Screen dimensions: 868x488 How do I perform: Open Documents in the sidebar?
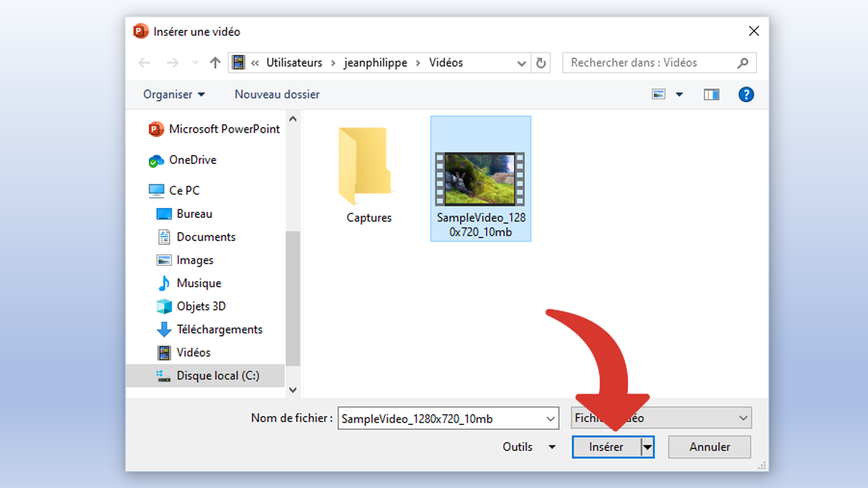196,237
